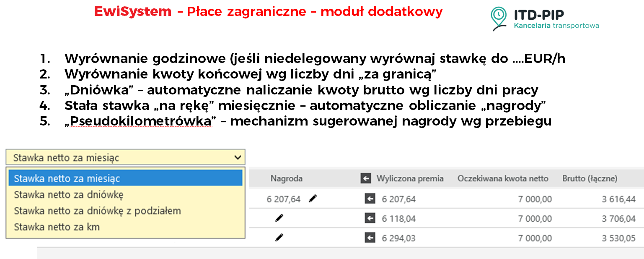Click the Nagroda column header
The width and height of the screenshot is (644, 259).
pos(286,179)
